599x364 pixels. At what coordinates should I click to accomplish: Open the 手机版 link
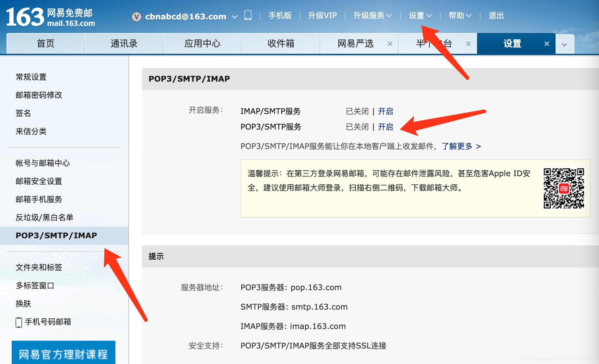pyautogui.click(x=280, y=16)
